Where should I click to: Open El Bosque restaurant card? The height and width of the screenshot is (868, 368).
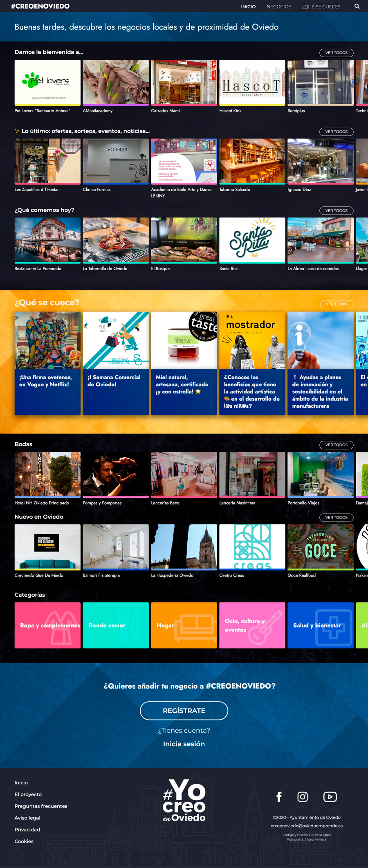coord(184,244)
